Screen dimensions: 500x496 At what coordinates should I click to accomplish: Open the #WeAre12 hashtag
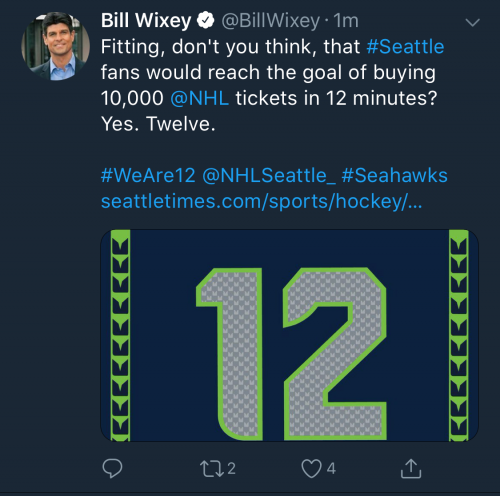(148, 175)
